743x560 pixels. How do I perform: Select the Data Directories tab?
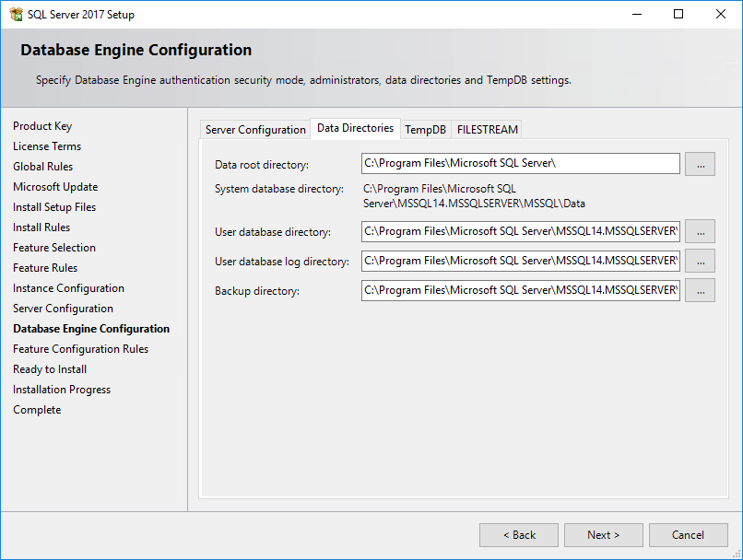coord(356,128)
